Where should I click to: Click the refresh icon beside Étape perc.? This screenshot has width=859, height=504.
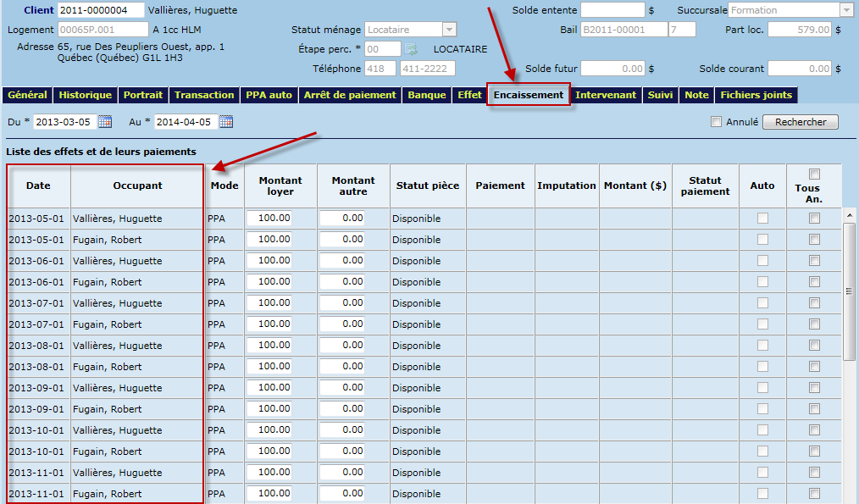click(x=411, y=49)
